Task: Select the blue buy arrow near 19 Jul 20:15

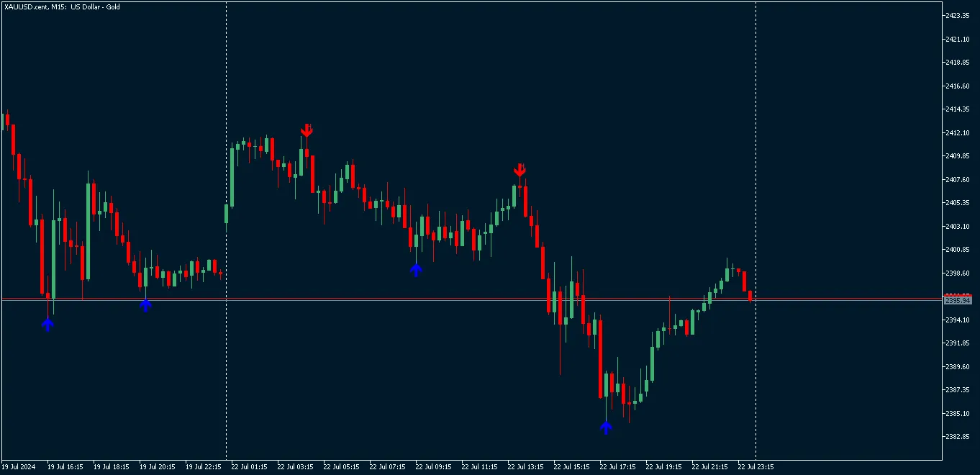Action: click(145, 305)
